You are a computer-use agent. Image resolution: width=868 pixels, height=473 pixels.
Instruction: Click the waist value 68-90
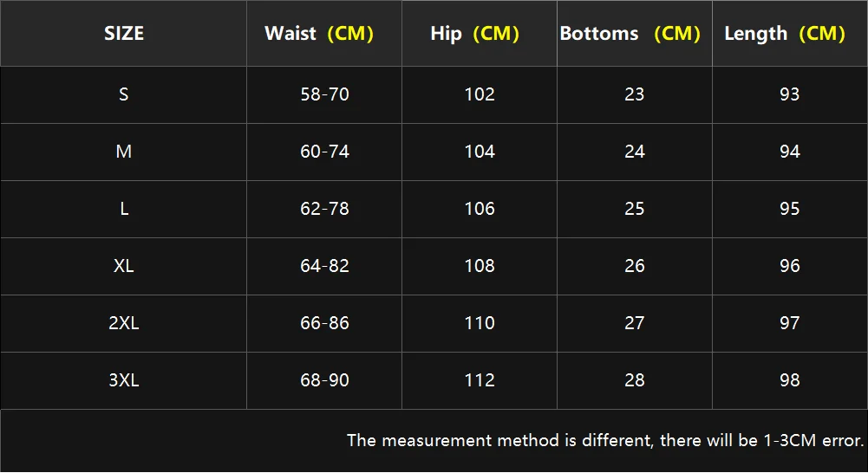(324, 380)
